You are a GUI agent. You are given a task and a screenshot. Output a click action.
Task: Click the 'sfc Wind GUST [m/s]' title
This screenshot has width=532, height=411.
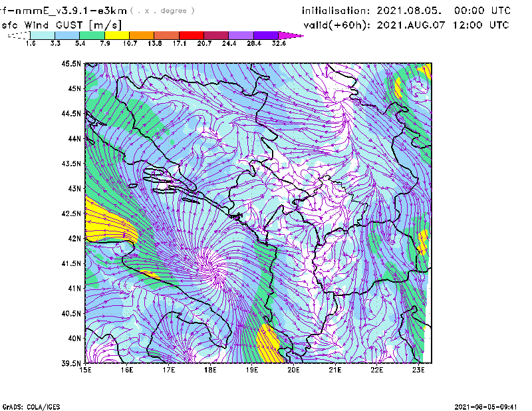[61, 25]
